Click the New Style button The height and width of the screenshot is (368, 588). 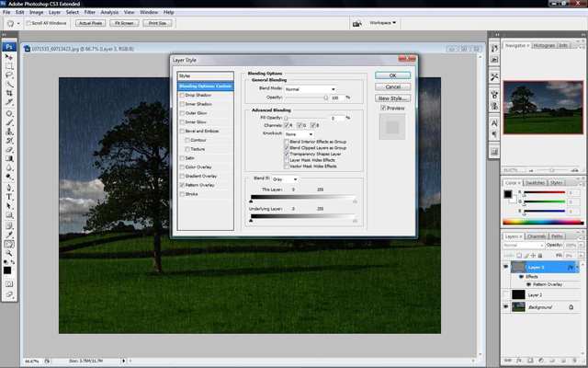(392, 97)
